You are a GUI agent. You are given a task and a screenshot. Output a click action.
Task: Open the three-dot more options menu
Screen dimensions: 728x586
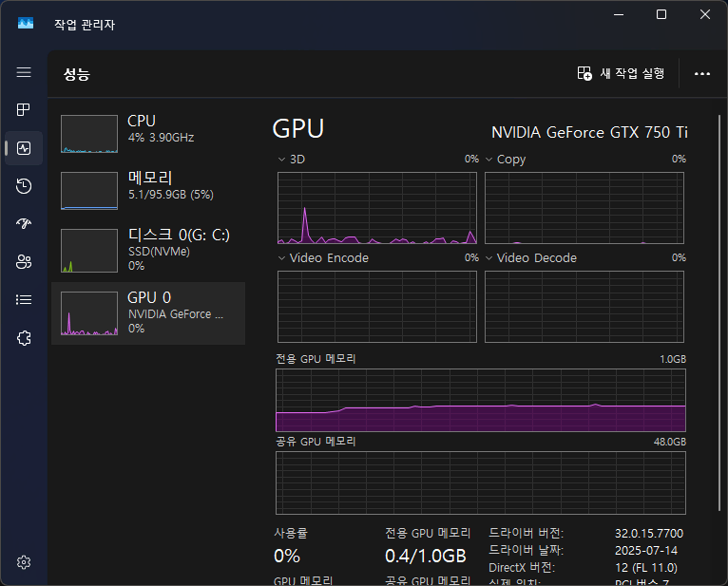point(702,74)
